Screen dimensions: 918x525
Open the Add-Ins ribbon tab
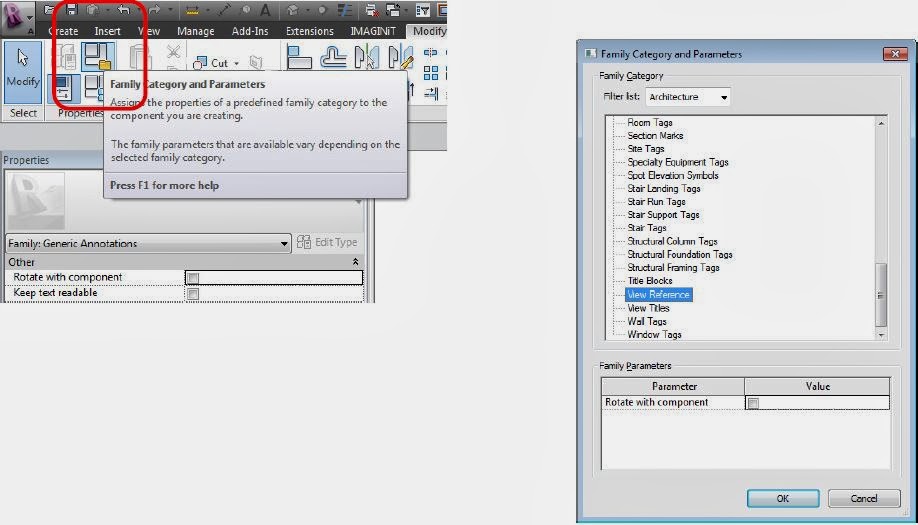250,31
